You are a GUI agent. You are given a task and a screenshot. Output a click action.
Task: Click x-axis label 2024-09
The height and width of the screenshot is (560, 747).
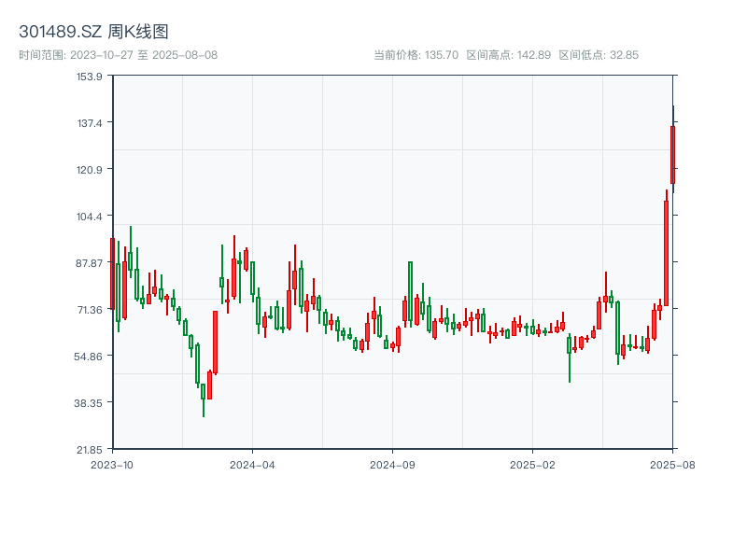392,465
